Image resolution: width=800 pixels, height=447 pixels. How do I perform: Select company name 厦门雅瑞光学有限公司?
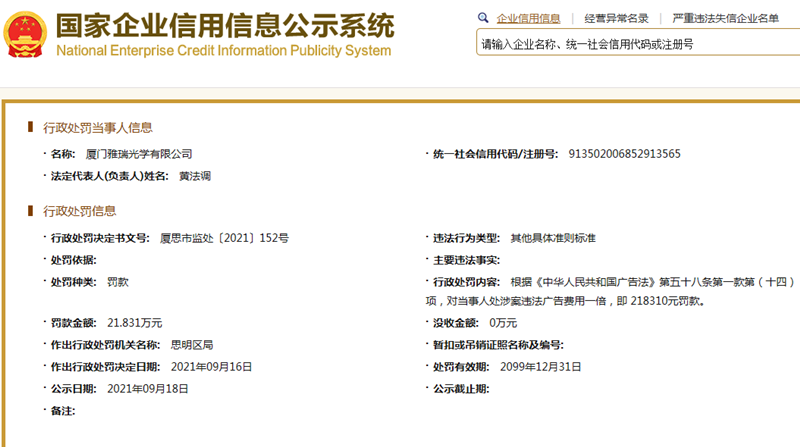(x=139, y=154)
